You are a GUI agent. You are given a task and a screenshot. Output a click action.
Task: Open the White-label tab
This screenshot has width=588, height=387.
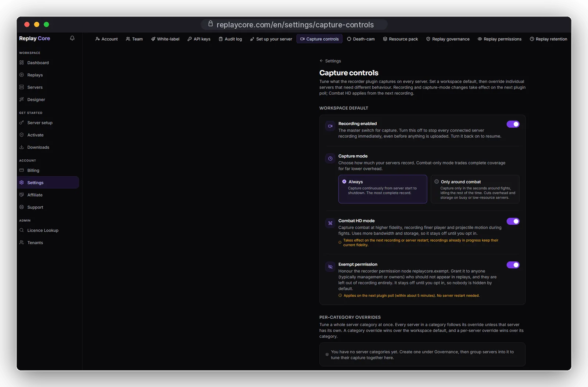165,39
